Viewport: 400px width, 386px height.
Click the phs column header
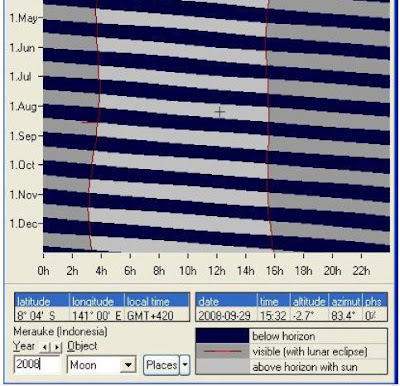(375, 301)
